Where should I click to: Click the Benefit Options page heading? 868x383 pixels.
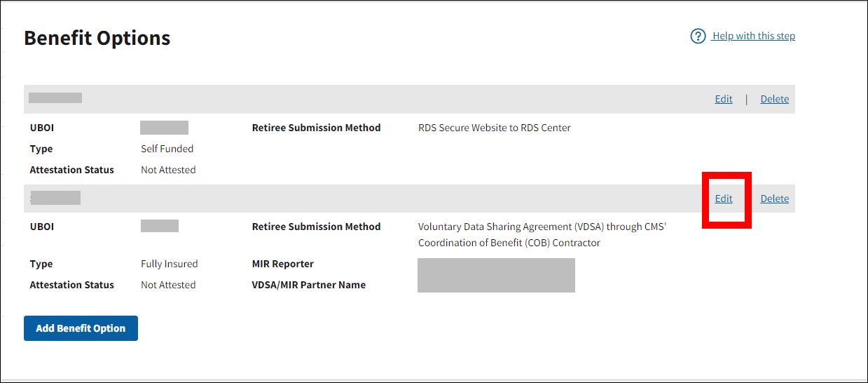97,38
